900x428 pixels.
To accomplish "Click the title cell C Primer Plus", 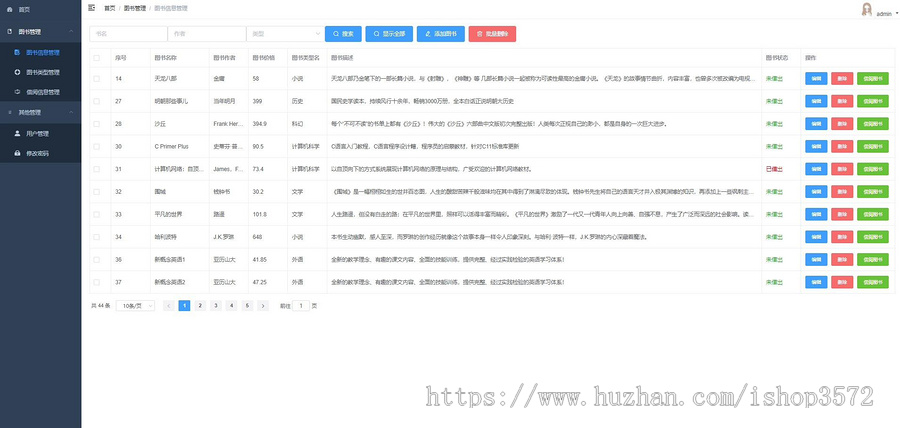I will 172,146.
